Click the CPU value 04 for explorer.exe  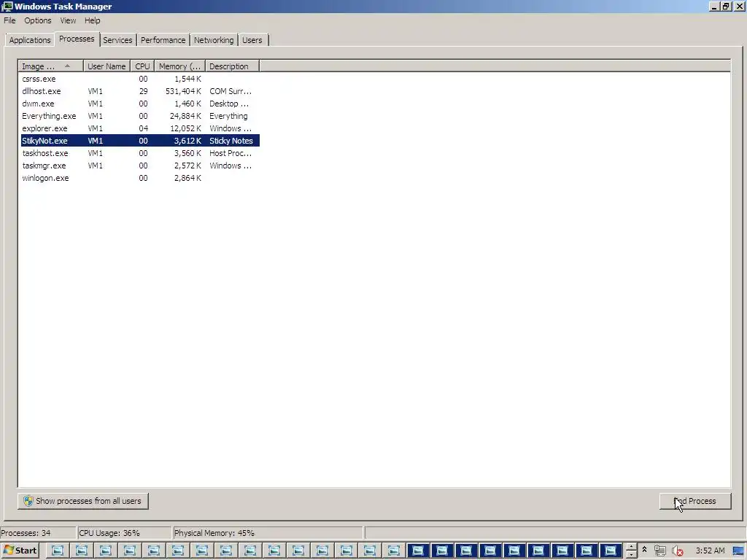click(x=143, y=128)
